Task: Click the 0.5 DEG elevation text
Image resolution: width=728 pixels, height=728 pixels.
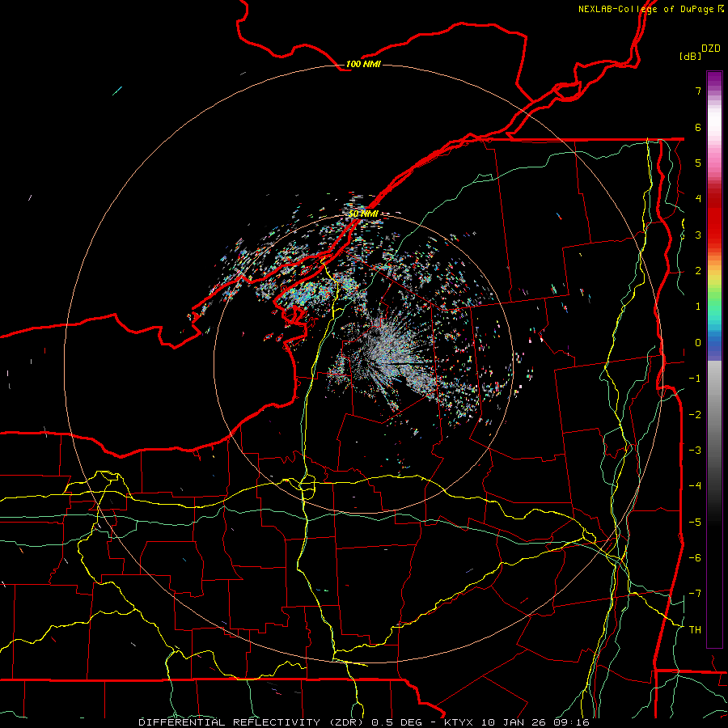Action: coord(397,722)
